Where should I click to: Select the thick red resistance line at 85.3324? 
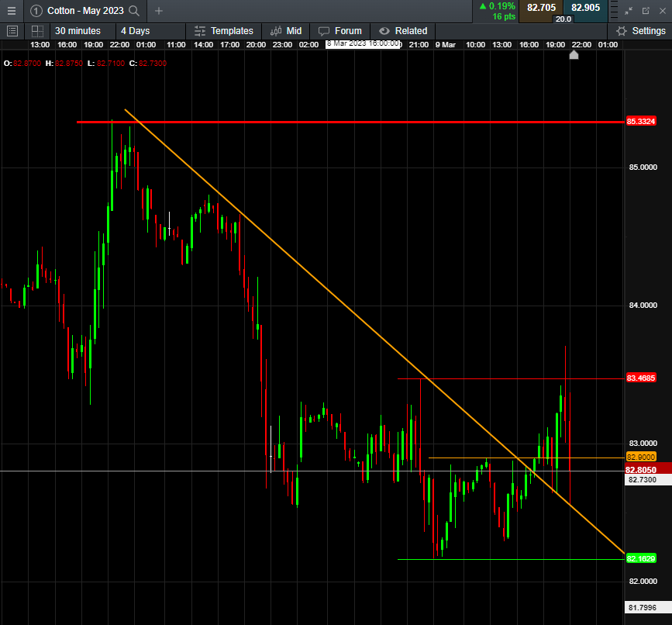click(x=350, y=123)
